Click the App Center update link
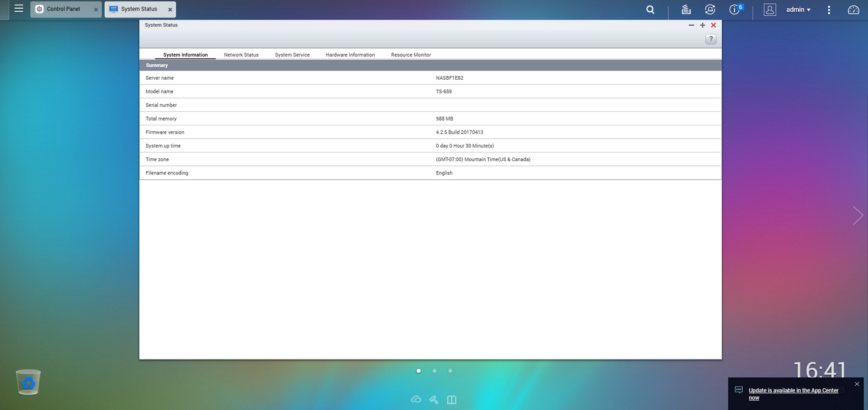Viewport: 868px width, 410px height. click(793, 394)
